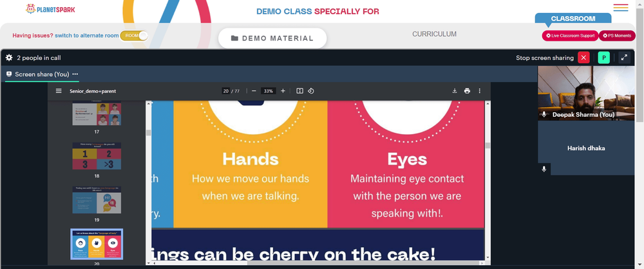Image resolution: width=644 pixels, height=269 pixels.
Task: Rotate the PDF counterclockwise
Action: click(x=311, y=91)
